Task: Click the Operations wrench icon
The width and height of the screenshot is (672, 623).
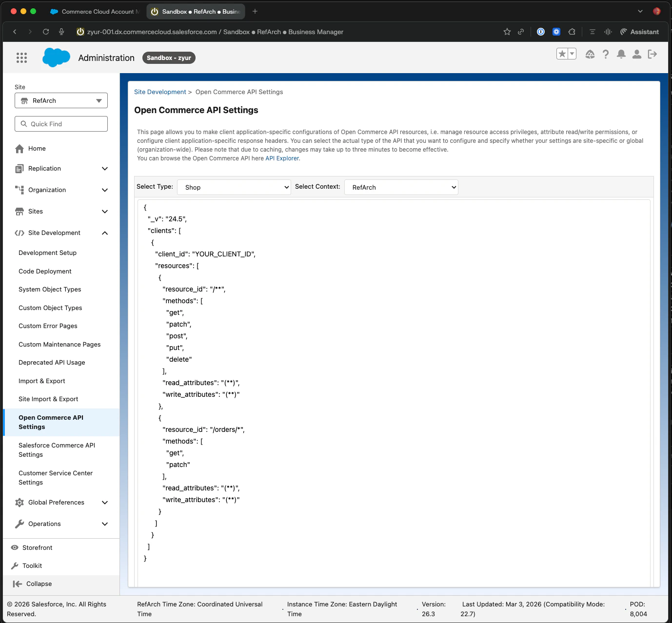Action: (x=20, y=524)
